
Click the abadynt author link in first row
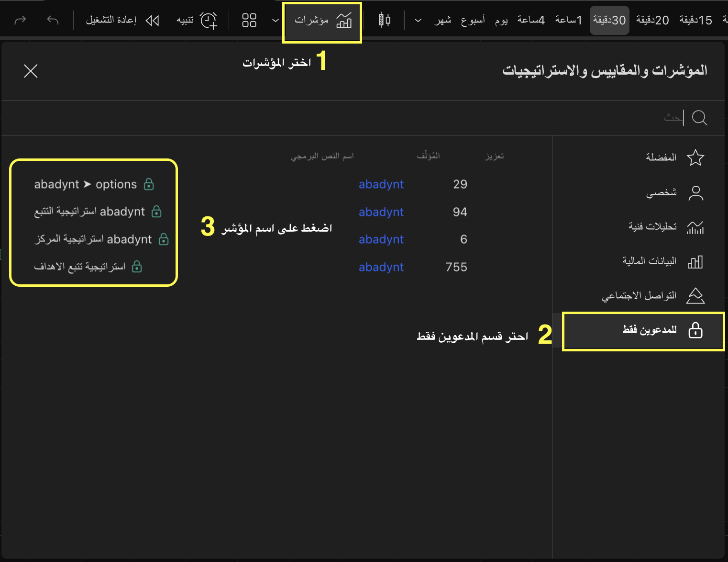point(381,184)
